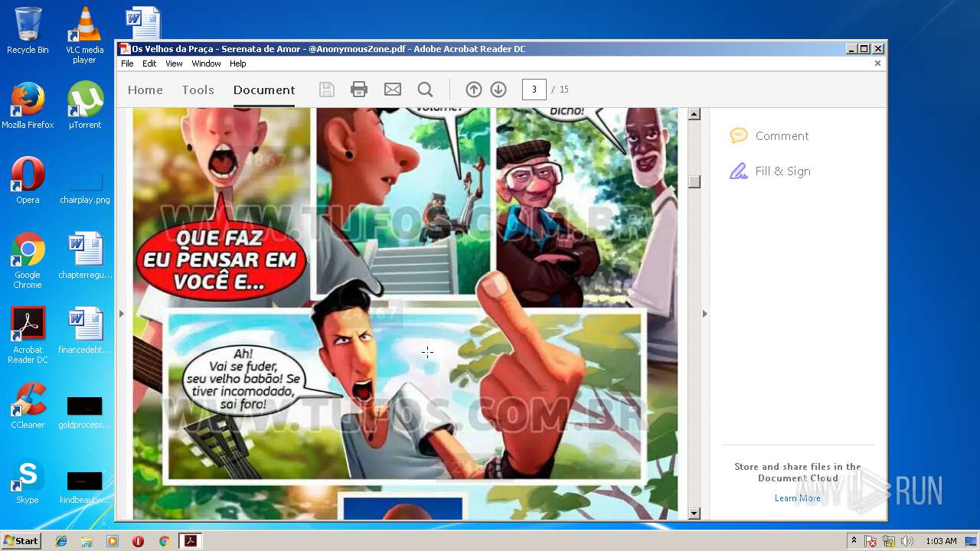Follow the Learn More link
The image size is (980, 551).
point(797,498)
